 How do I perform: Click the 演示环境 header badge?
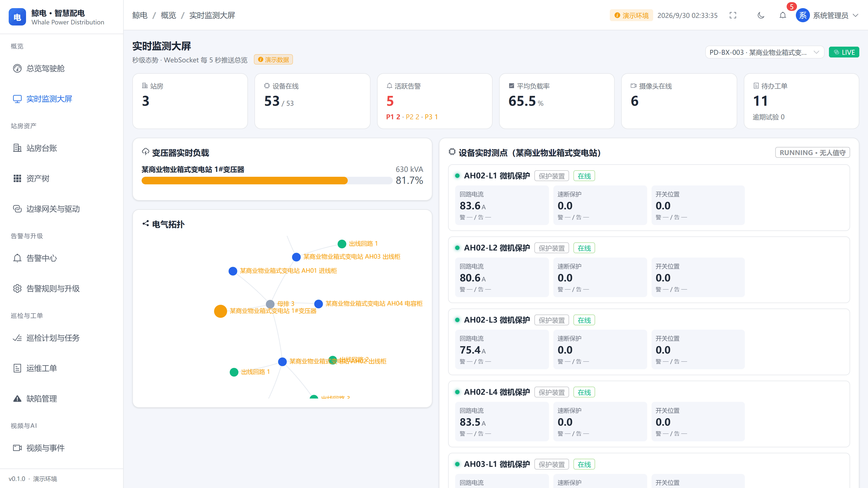[x=631, y=15]
